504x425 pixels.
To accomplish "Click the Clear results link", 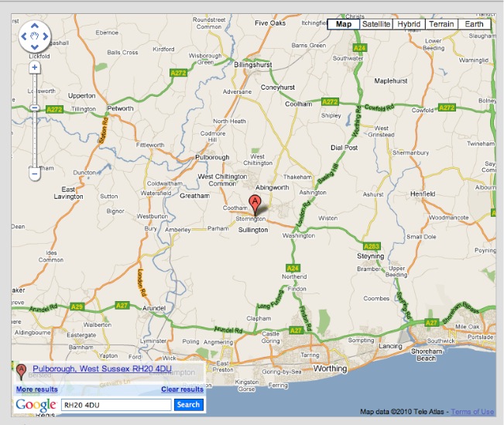I will (x=182, y=389).
